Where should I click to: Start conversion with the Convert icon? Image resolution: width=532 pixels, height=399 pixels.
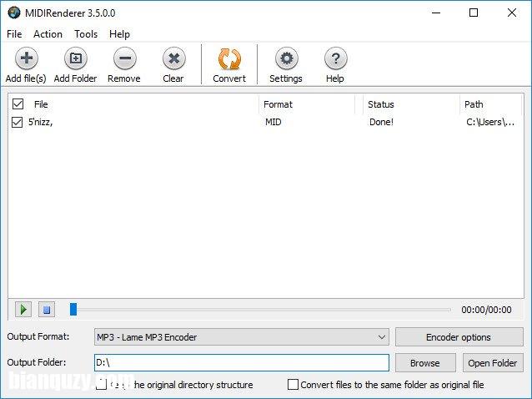coord(229,59)
